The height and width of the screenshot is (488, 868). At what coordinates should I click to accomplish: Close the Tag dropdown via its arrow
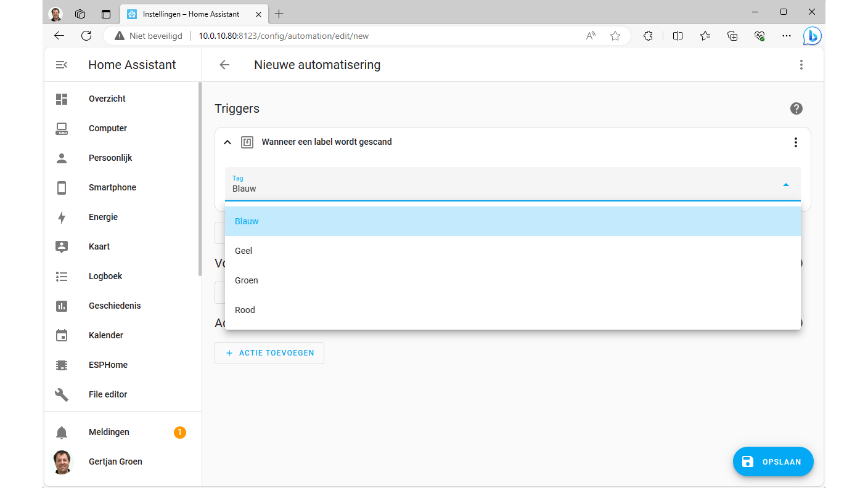(x=785, y=184)
